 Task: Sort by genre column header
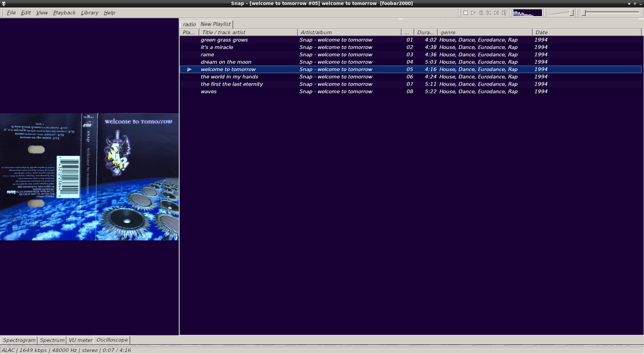485,32
